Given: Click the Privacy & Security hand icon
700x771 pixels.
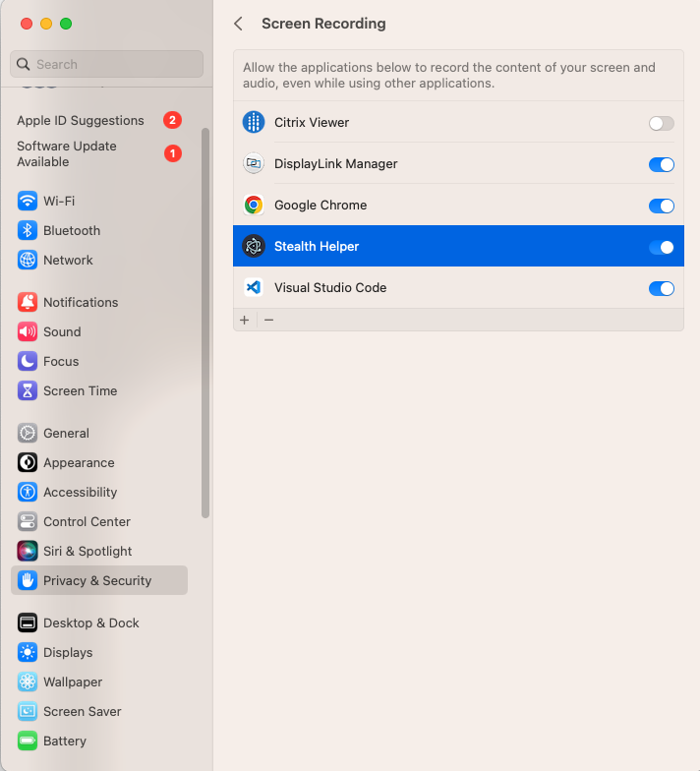Looking at the screenshot, I should (28, 580).
